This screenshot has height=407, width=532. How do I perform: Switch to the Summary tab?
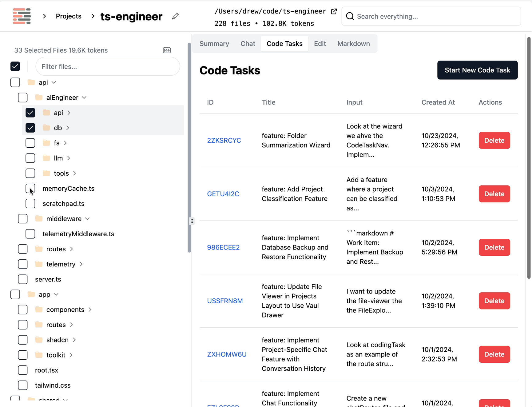pyautogui.click(x=214, y=44)
